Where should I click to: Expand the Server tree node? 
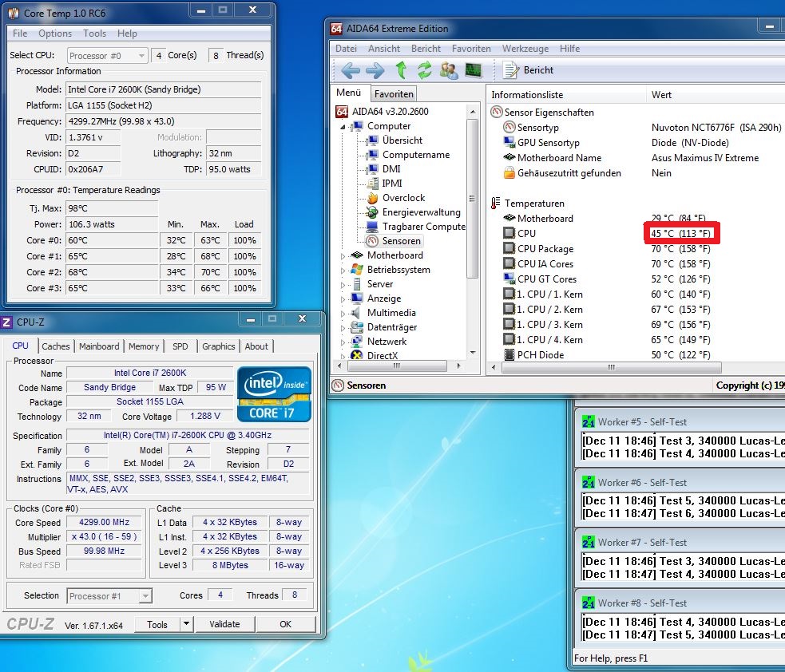pos(343,285)
